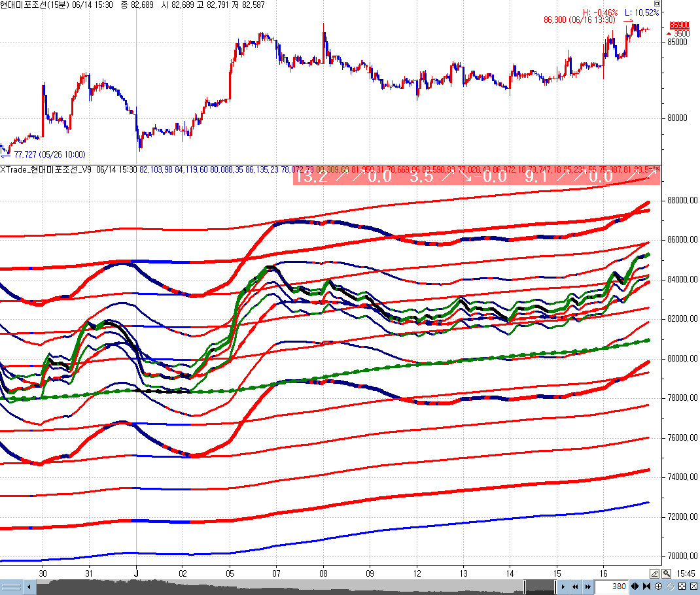Click the circled plus zoom-in icon
The height and width of the screenshot is (595, 700).
pyautogui.click(x=659, y=586)
